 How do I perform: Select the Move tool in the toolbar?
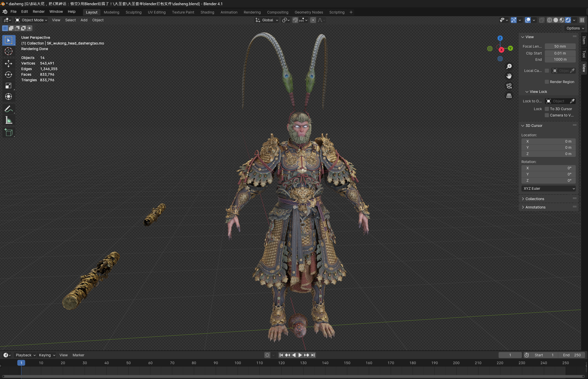click(9, 63)
